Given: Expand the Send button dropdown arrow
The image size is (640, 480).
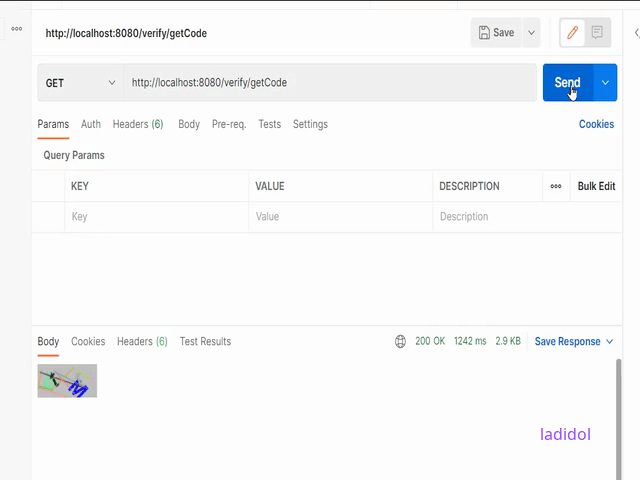Looking at the screenshot, I should pyautogui.click(x=605, y=83).
